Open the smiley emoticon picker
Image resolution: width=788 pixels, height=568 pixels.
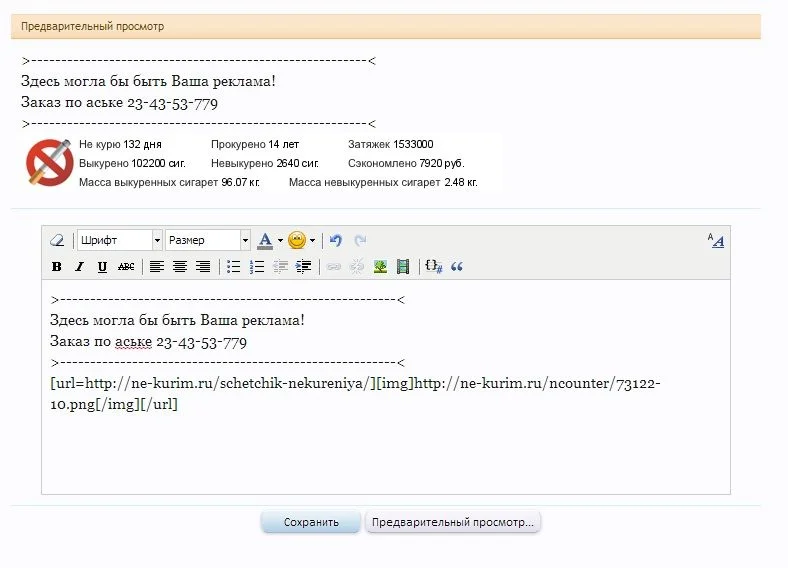[297, 240]
